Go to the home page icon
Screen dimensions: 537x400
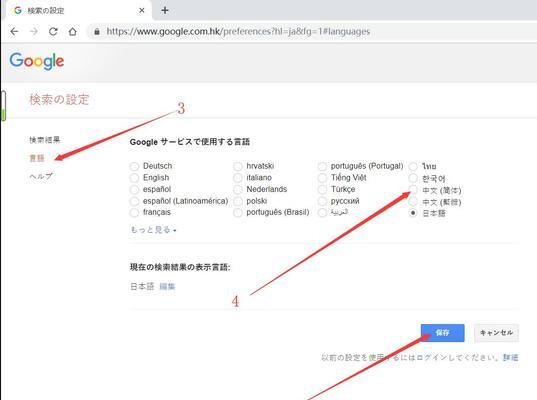(73, 32)
